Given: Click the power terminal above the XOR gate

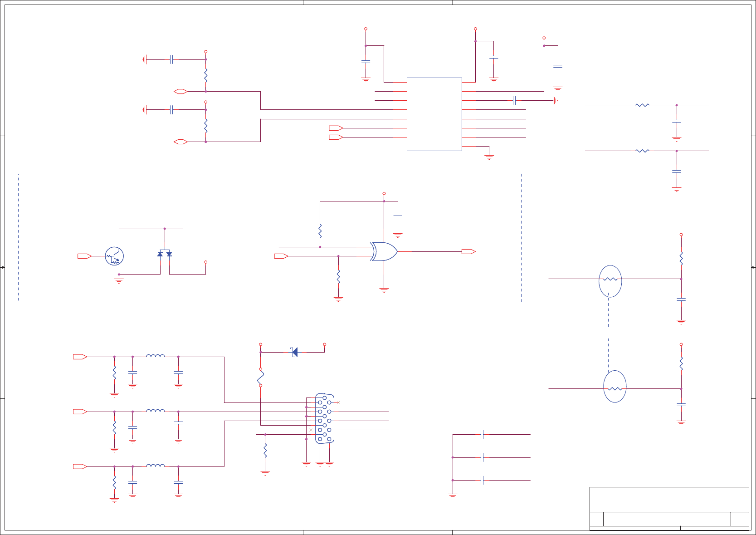Looking at the screenshot, I should pos(384,193).
